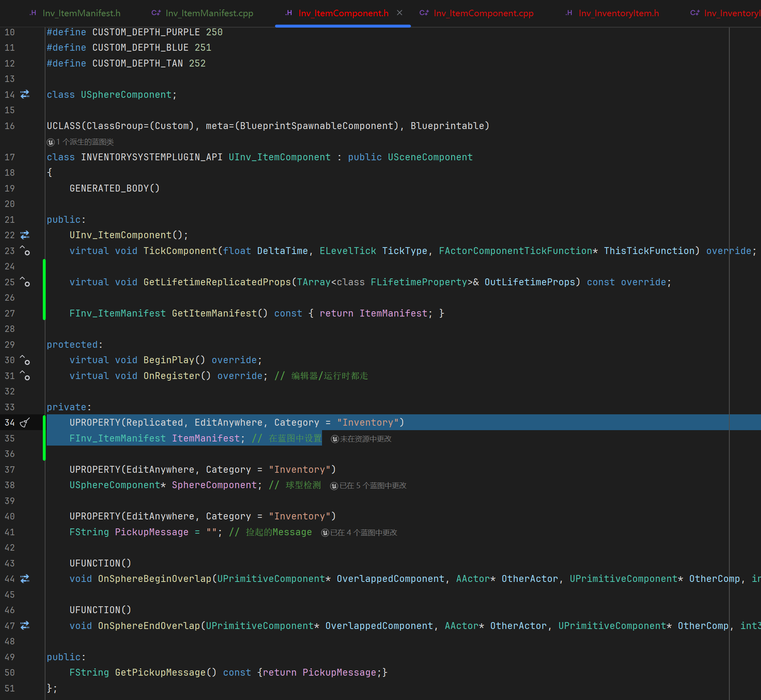Click the private: access specifier on line 33
Screen dimensions: 761x700
point(69,407)
